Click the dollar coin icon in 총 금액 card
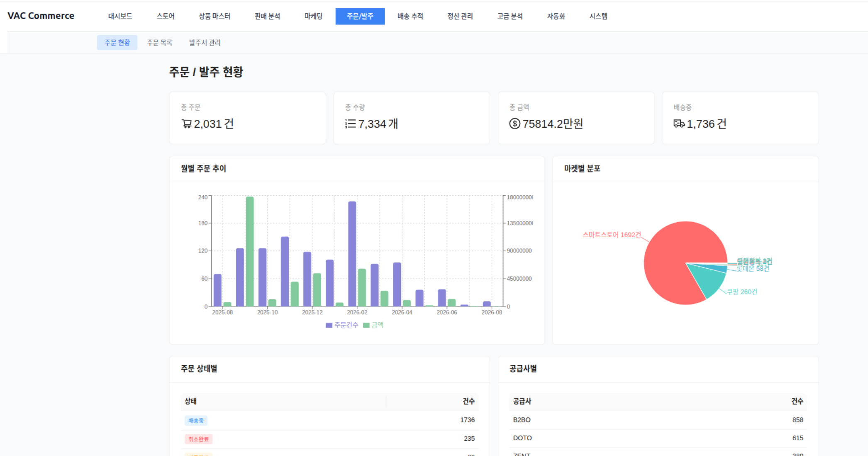The image size is (868, 456). [514, 124]
